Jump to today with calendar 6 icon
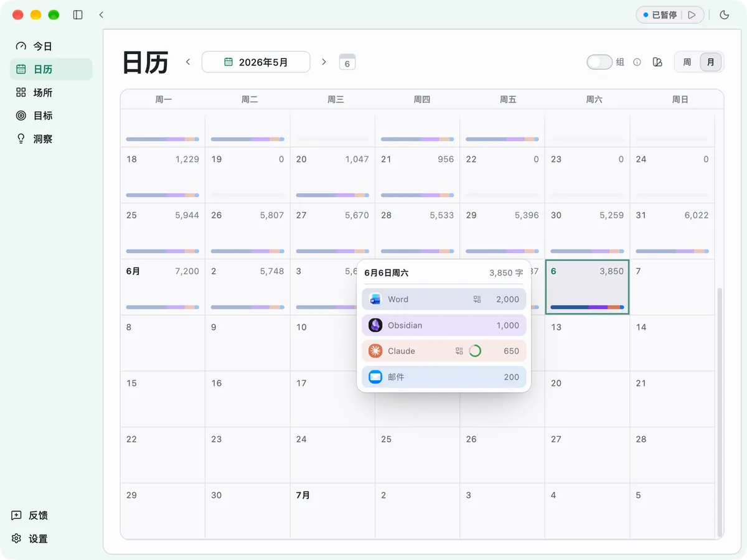 [x=347, y=62]
